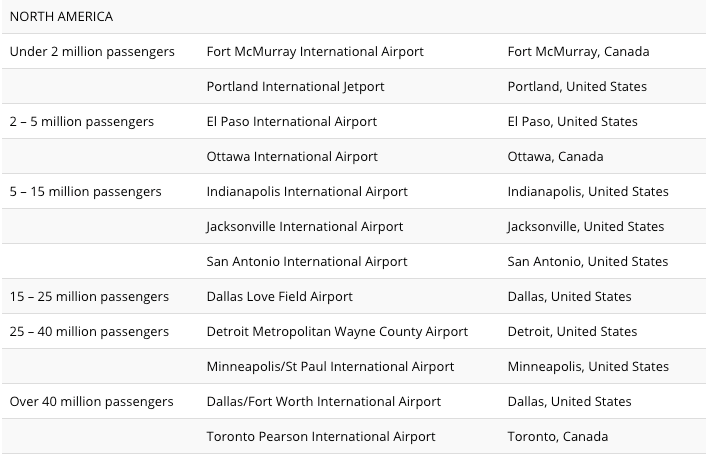
Task: Select Fort McMurray International Airport
Action: click(315, 52)
